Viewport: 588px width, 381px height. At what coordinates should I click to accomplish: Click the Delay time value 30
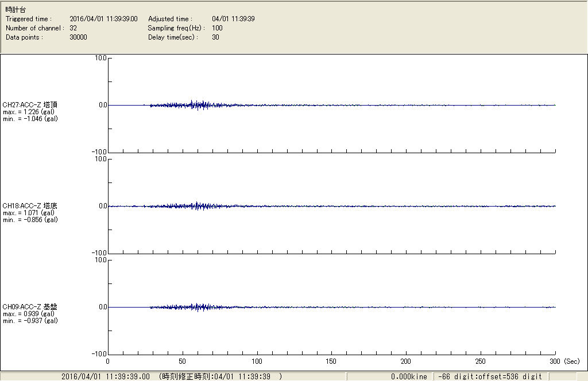coord(215,37)
